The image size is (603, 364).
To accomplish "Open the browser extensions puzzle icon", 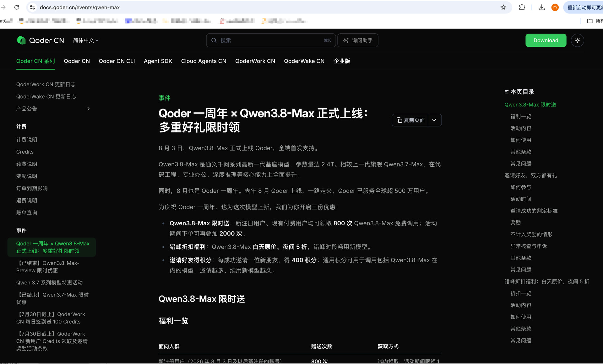I will 522,7.
